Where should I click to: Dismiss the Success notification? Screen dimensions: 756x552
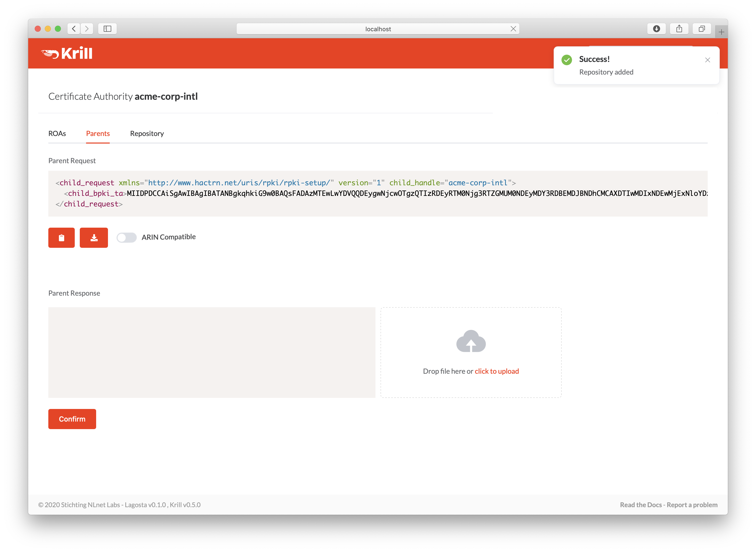pyautogui.click(x=708, y=60)
